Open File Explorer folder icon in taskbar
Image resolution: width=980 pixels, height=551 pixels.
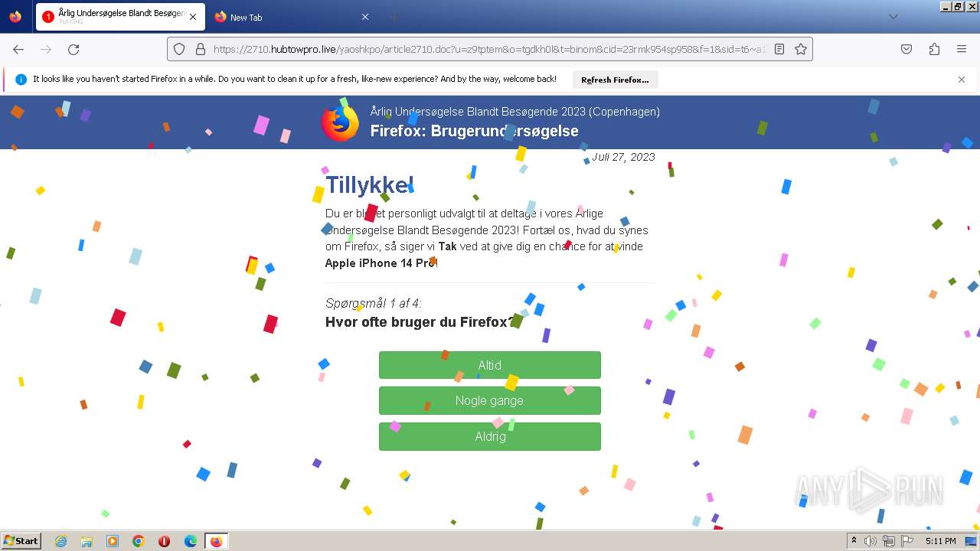(87, 541)
